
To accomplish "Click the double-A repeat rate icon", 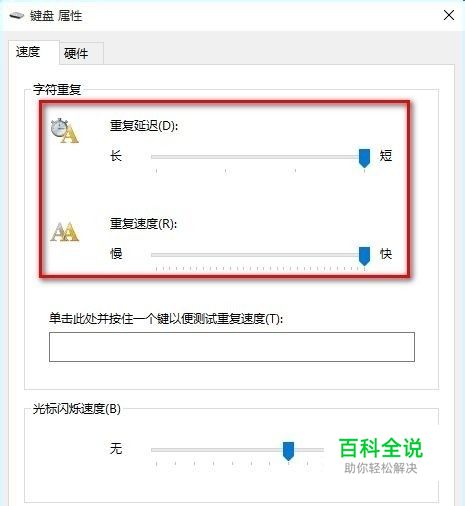I will (65, 231).
